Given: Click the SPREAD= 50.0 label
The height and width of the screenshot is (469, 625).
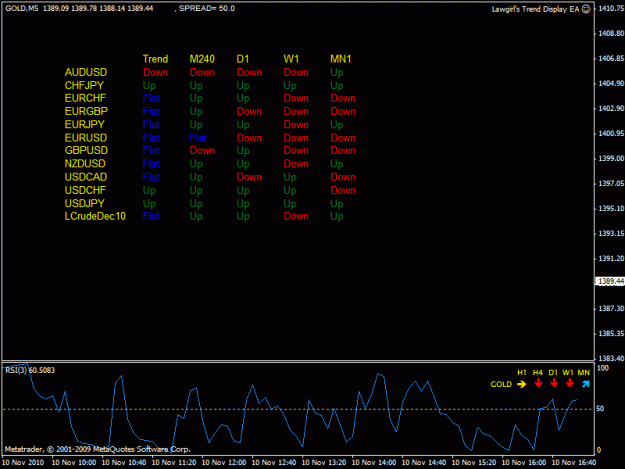Looking at the screenshot, I should click(x=206, y=8).
